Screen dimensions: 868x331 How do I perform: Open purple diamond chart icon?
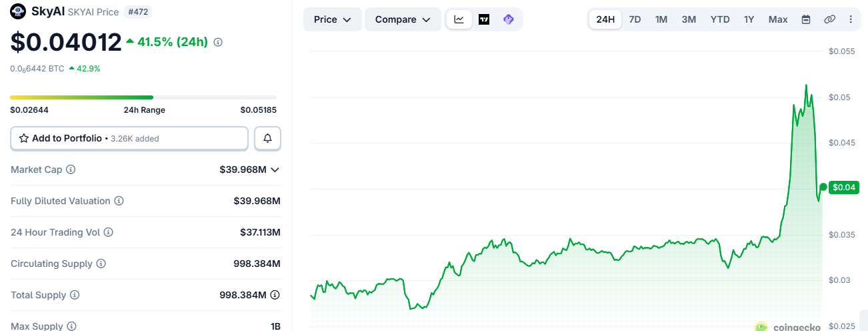tap(509, 19)
